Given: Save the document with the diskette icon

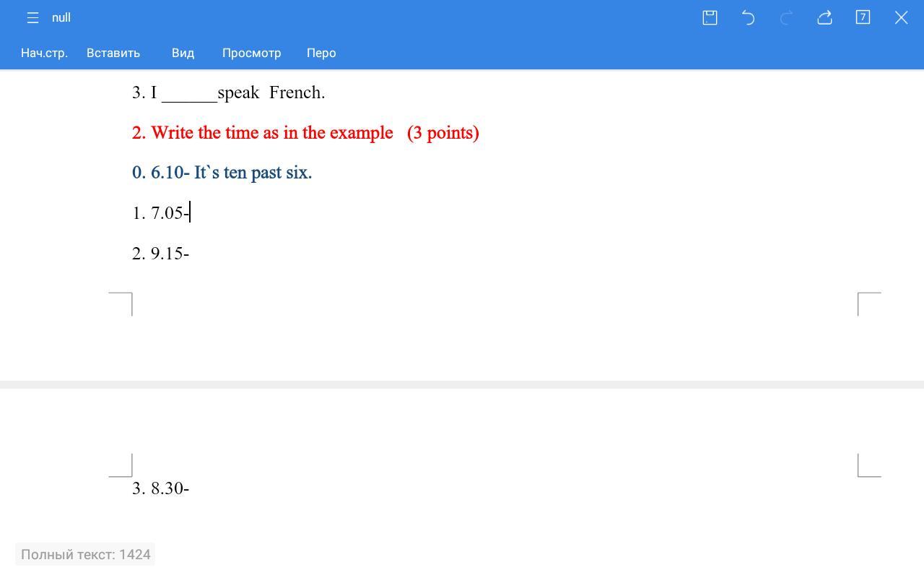Looking at the screenshot, I should click(710, 17).
